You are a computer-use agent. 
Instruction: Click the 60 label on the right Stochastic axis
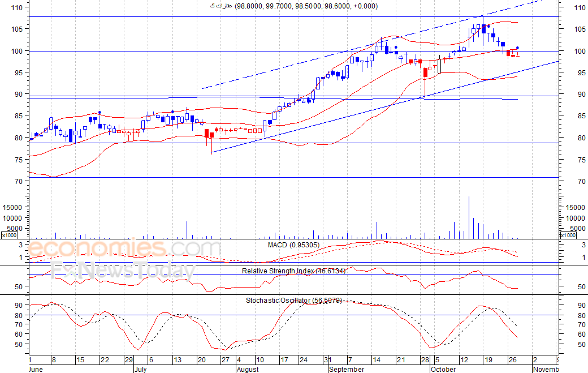582,335
